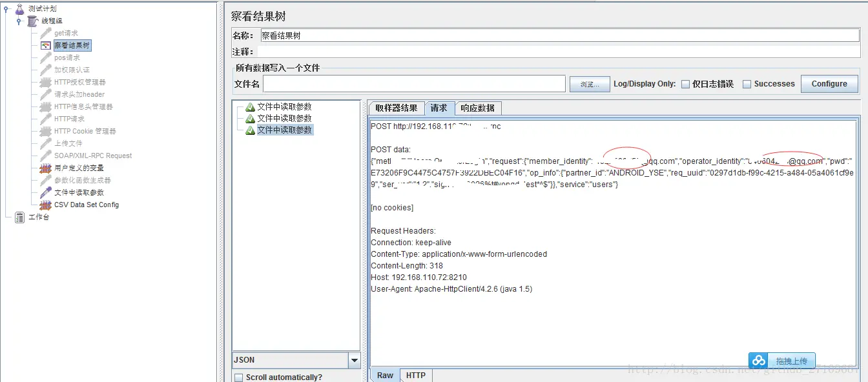The image size is (868, 382).
Task: Click the Connection: keep-alive line
Action: (411, 243)
